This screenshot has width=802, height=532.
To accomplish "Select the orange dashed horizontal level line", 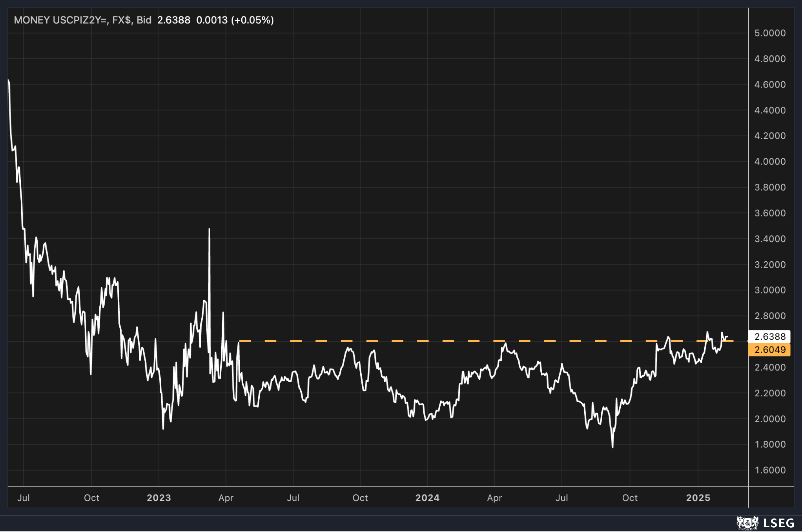I will click(x=486, y=341).
